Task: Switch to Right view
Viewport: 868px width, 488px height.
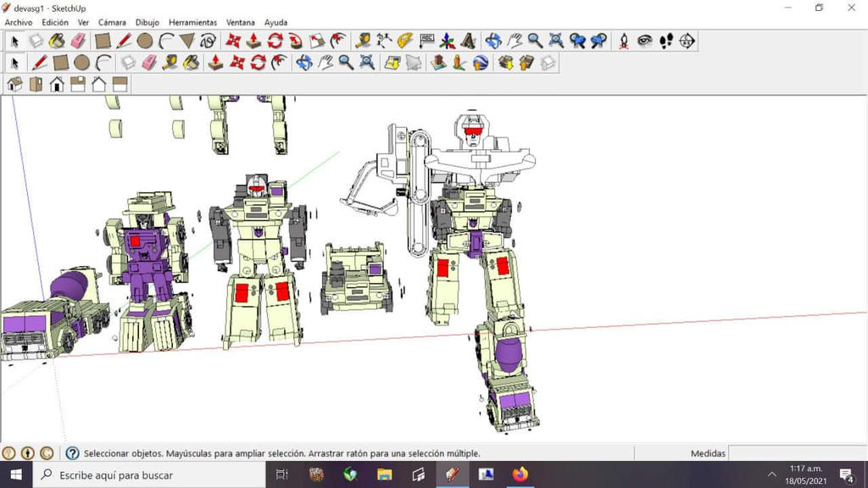Action: 78,84
